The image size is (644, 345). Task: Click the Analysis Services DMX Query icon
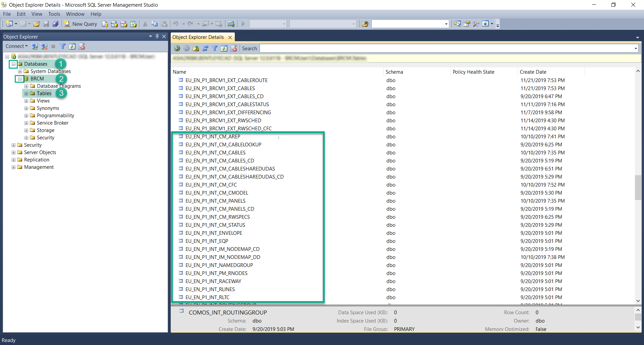coord(124,24)
